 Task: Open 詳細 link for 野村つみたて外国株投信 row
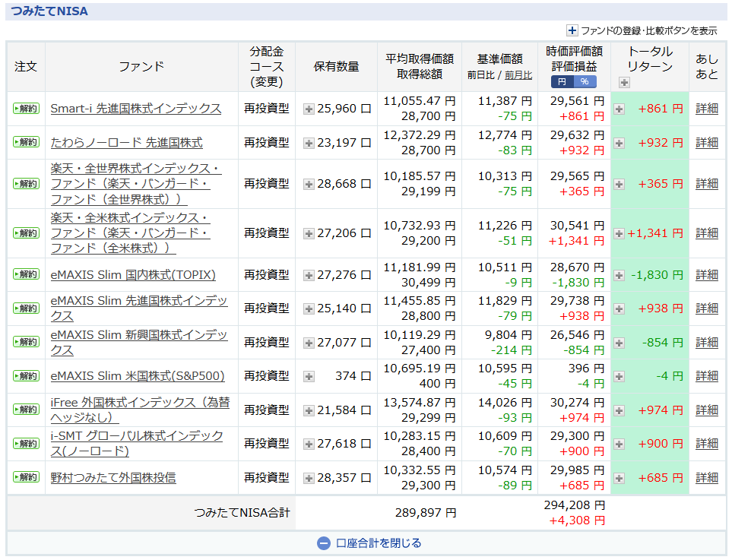tap(707, 477)
